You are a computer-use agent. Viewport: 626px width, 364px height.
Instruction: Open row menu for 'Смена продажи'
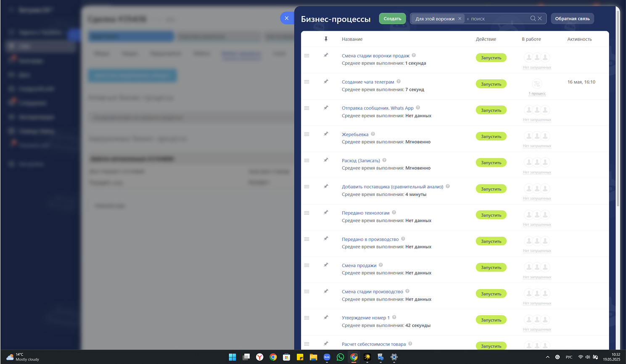pos(307,265)
